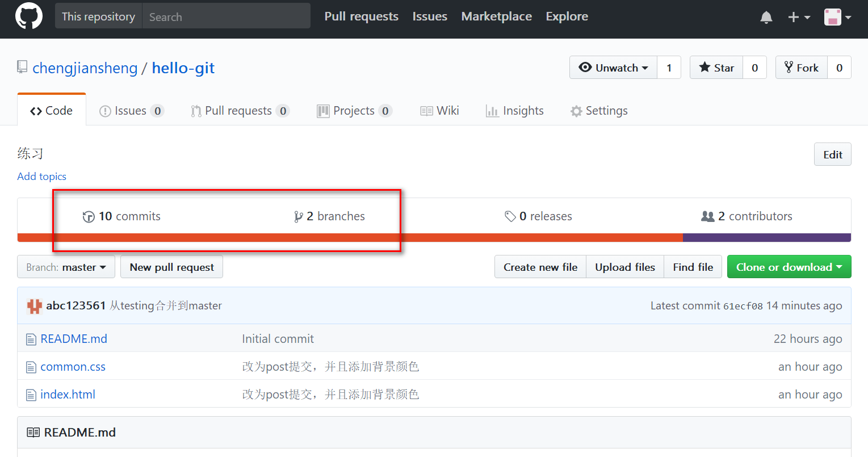Switch to the Projects tab
This screenshot has width=868, height=457.
click(354, 111)
